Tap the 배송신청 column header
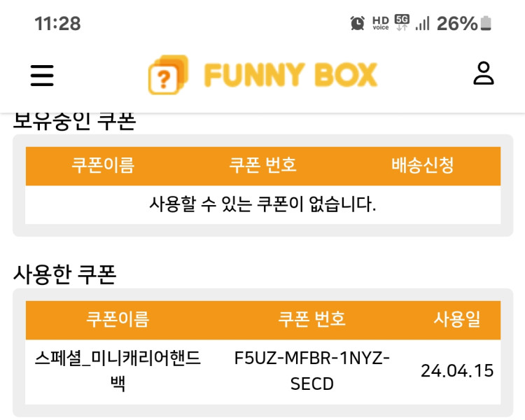 pyautogui.click(x=422, y=166)
